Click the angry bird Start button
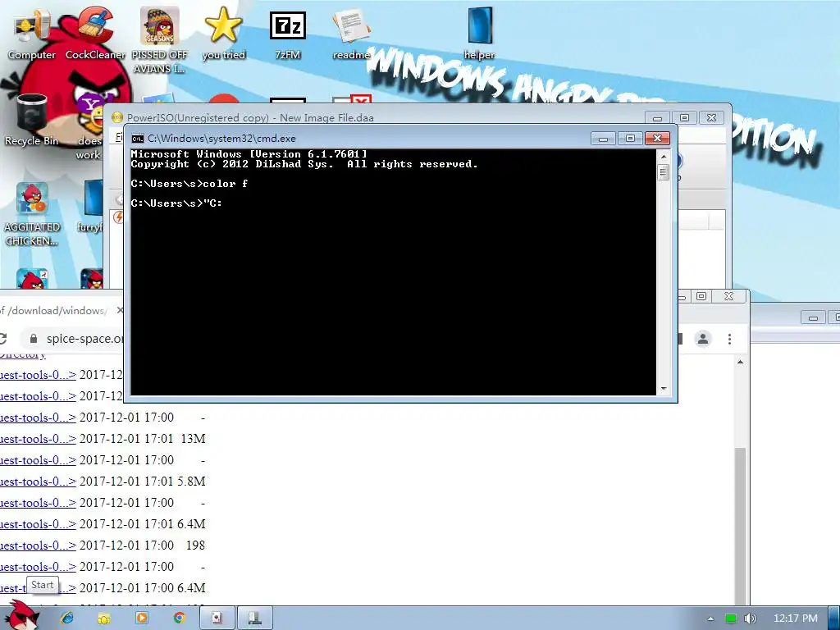The width and height of the screenshot is (840, 630). 21,616
